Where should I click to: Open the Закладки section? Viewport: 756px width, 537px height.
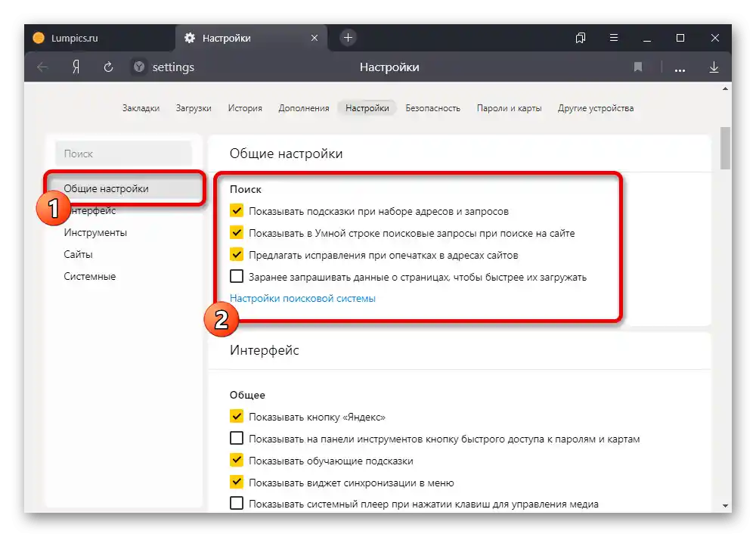click(x=141, y=108)
